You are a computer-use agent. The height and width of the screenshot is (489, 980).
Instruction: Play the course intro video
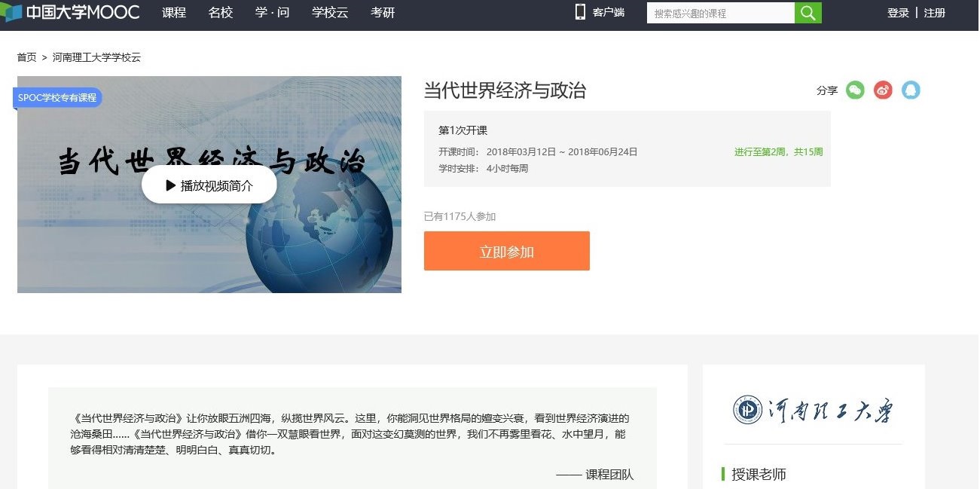coord(209,185)
